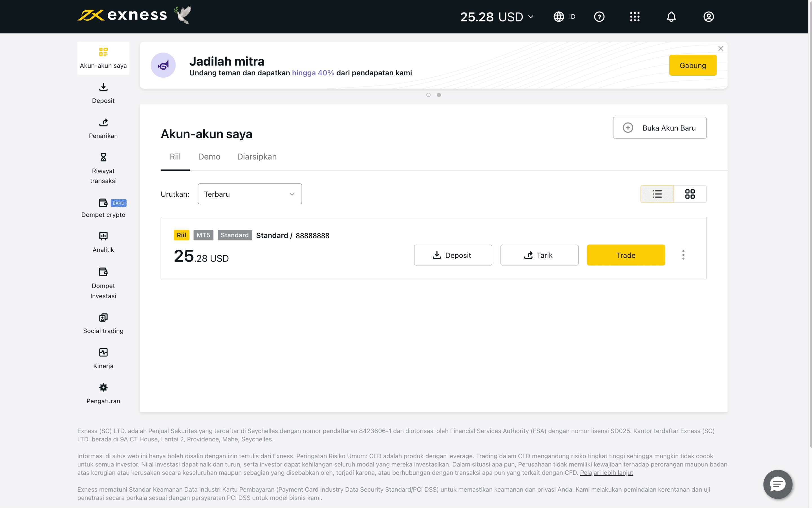Open the ID language selector

click(564, 16)
